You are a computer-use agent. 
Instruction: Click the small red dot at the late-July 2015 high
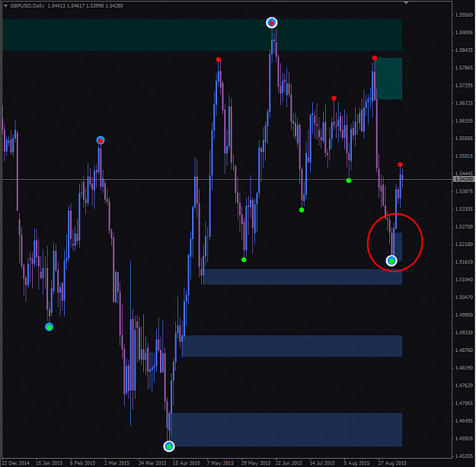[x=334, y=98]
